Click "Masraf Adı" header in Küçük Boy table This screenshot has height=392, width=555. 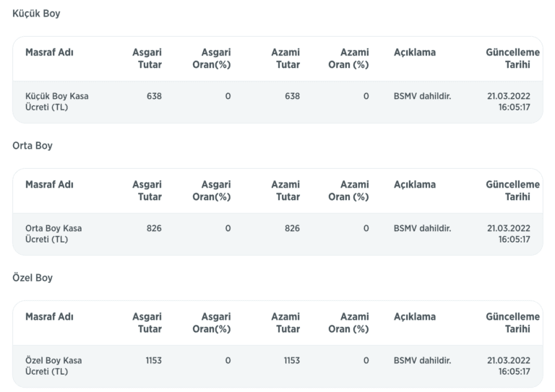(49, 53)
